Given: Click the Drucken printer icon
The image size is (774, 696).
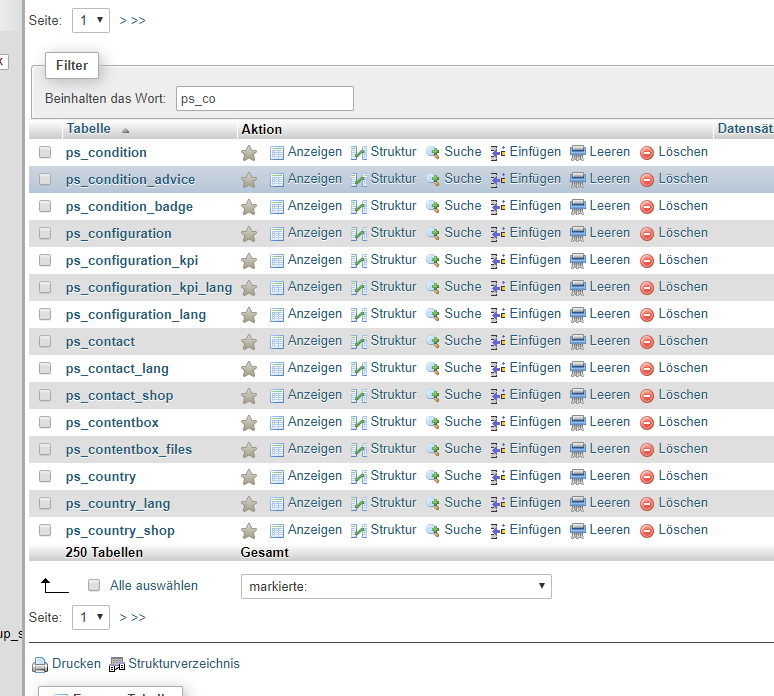Looking at the screenshot, I should (x=40, y=665).
